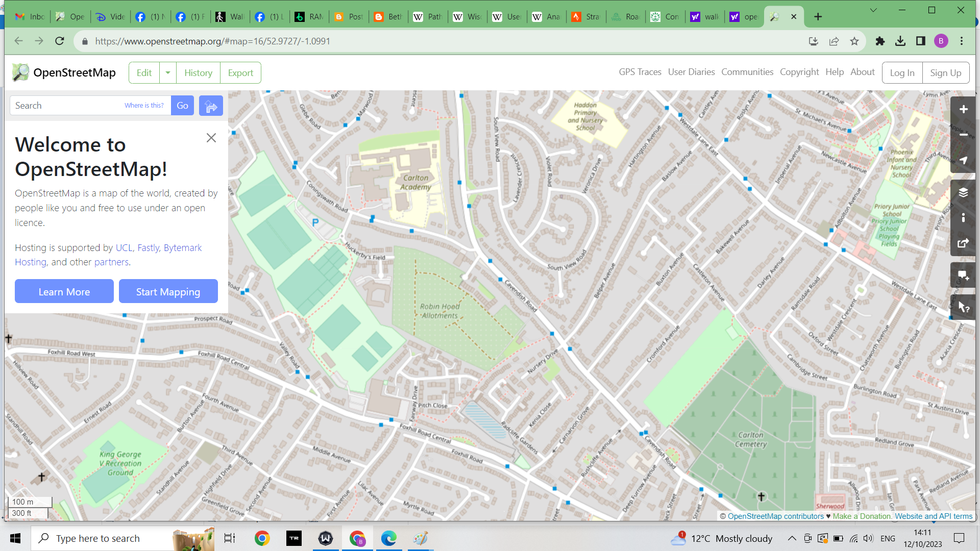
Task: Zoom in with the map plus icon
Action: point(963,109)
